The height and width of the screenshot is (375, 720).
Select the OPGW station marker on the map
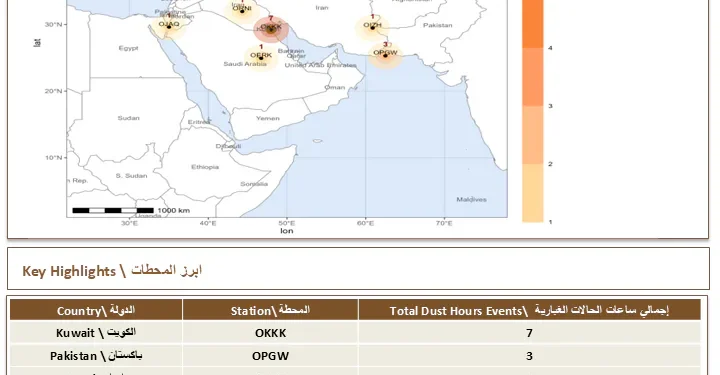[x=385, y=56]
